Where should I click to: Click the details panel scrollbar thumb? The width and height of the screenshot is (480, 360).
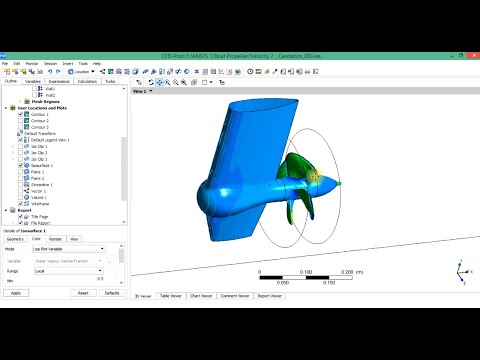[121, 256]
